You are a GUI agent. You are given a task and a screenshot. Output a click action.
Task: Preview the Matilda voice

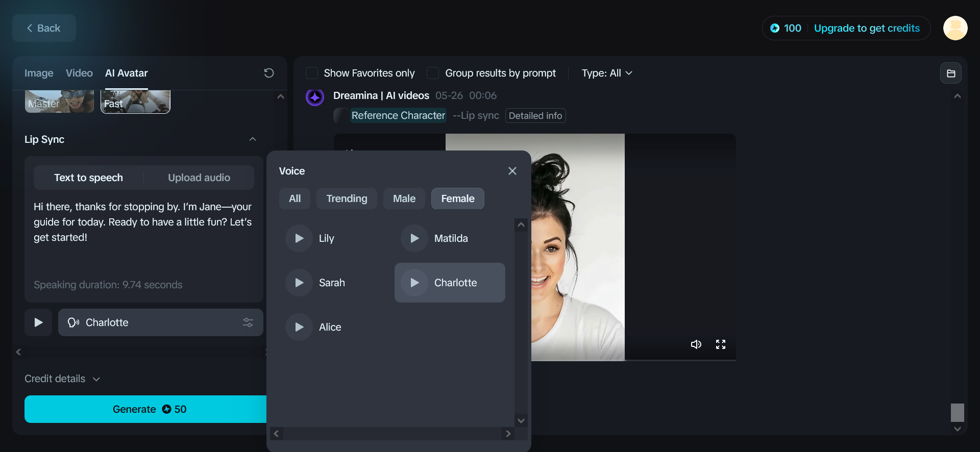(414, 238)
